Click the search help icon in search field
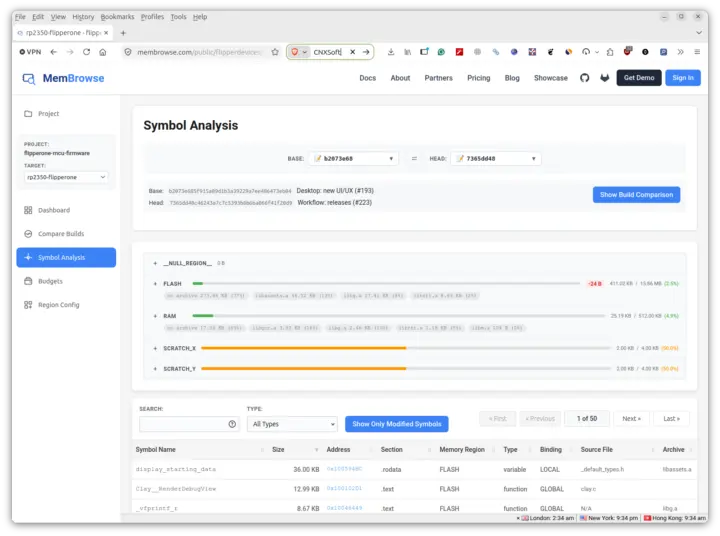Image resolution: width=720 pixels, height=536 pixels. tap(232, 424)
